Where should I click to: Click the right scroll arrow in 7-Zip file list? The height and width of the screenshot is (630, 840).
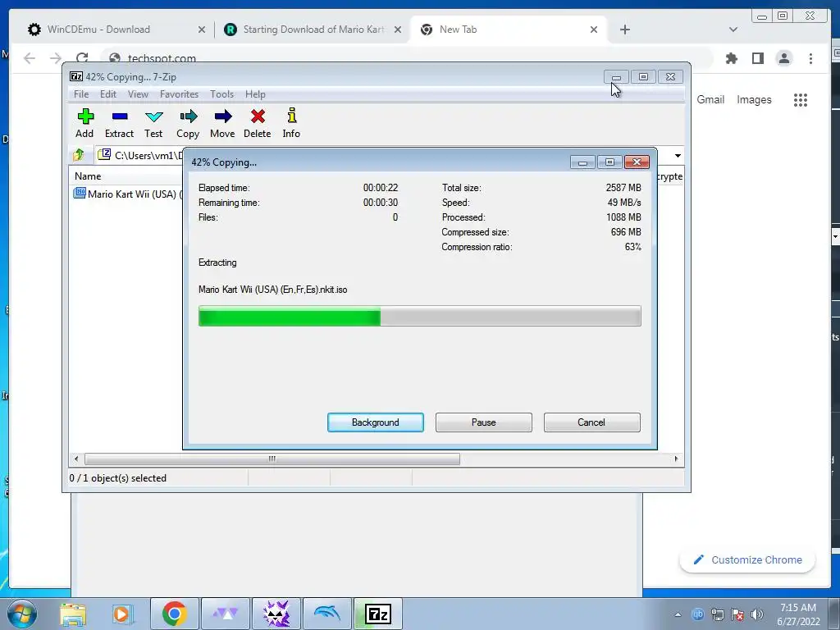coord(676,459)
